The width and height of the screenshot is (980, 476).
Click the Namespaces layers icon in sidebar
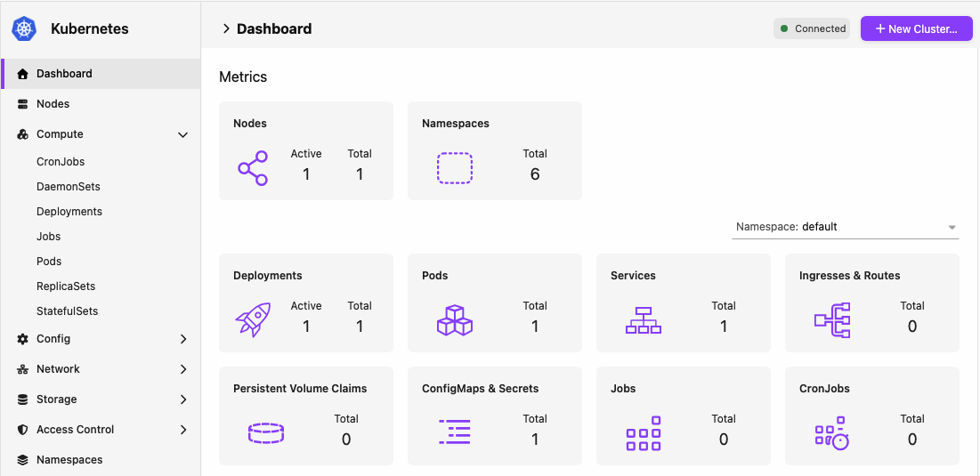(x=23, y=460)
